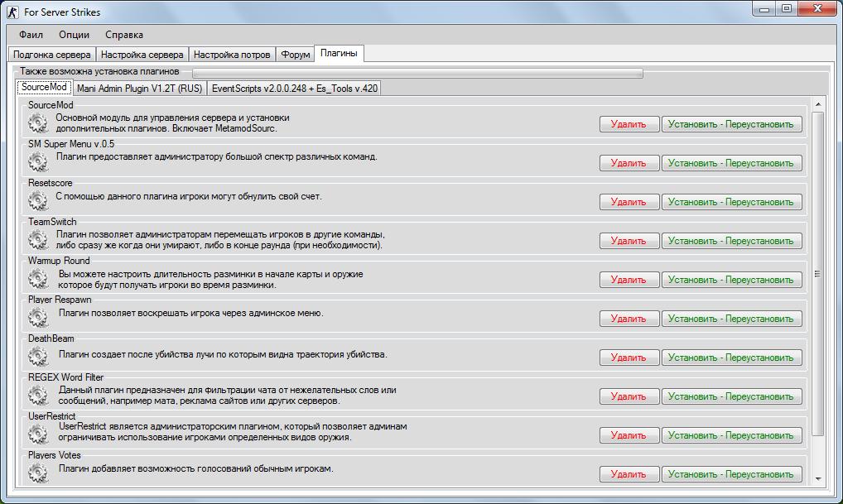Open the Справка menu
Screen dimensions: 843x504
point(124,35)
